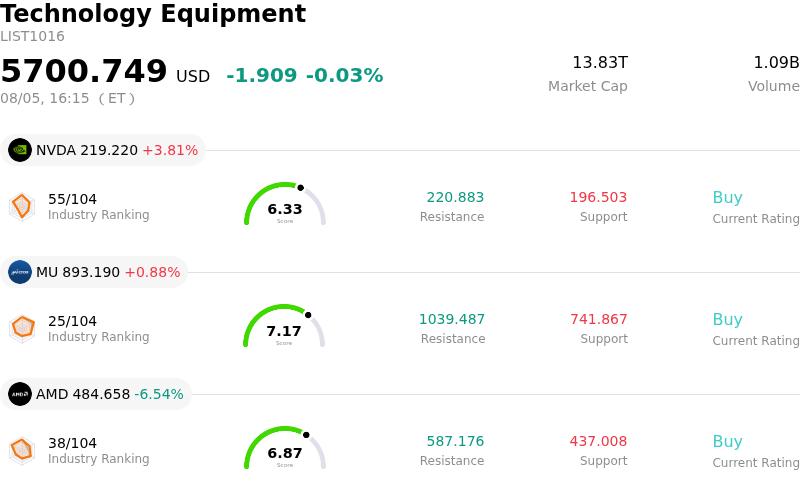Click NVDA resistance value 220.883
800x488 pixels.
pyautogui.click(x=455, y=197)
